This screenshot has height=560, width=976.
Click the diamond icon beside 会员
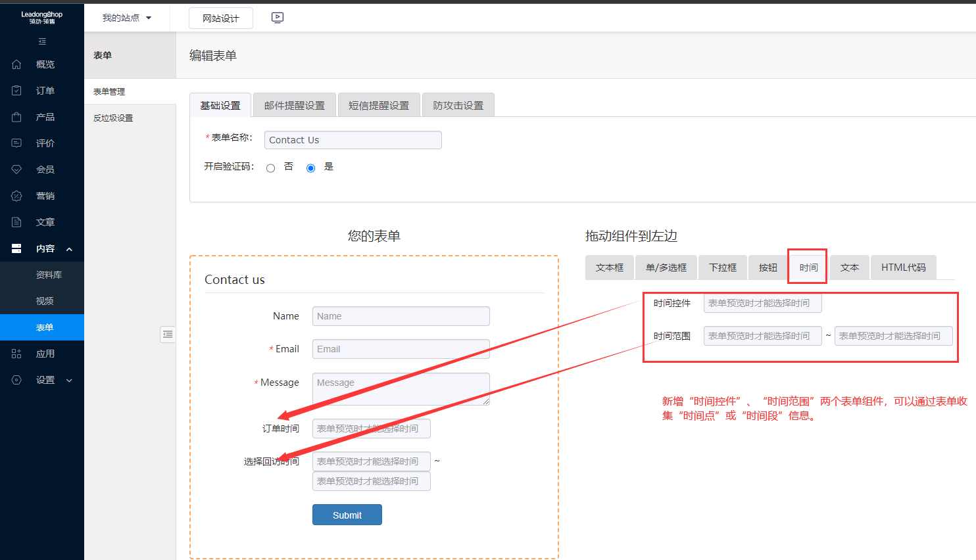coord(16,170)
